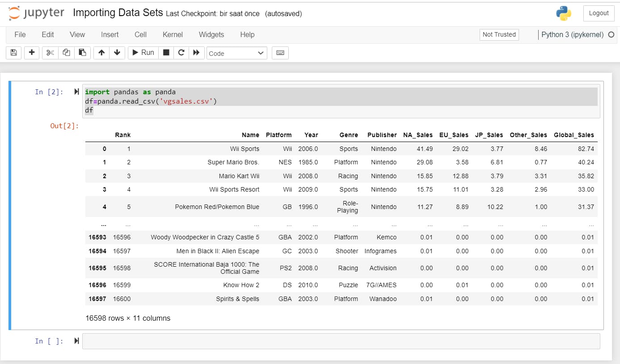
Task: Run cell In [2] via side icon
Action: click(76, 92)
